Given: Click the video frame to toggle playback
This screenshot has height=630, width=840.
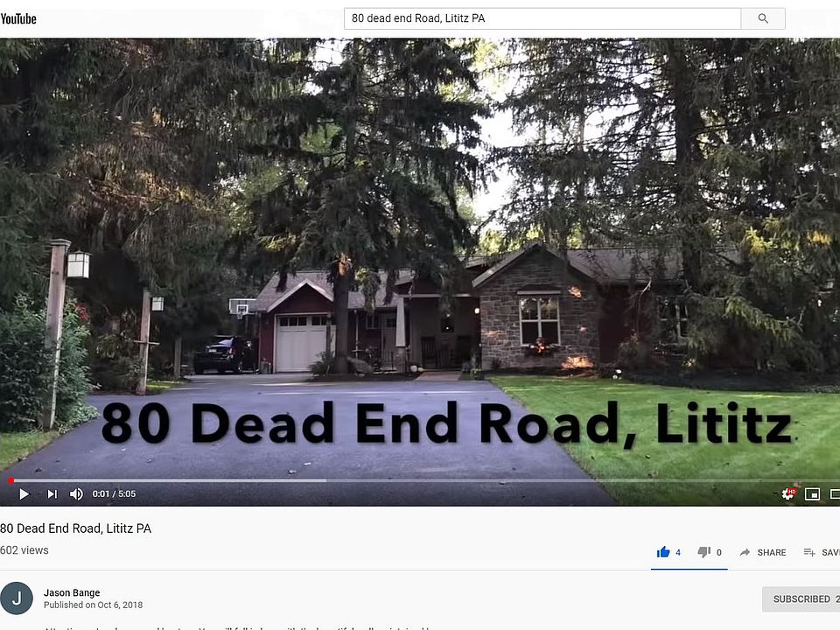Looking at the screenshot, I should 420,257.
